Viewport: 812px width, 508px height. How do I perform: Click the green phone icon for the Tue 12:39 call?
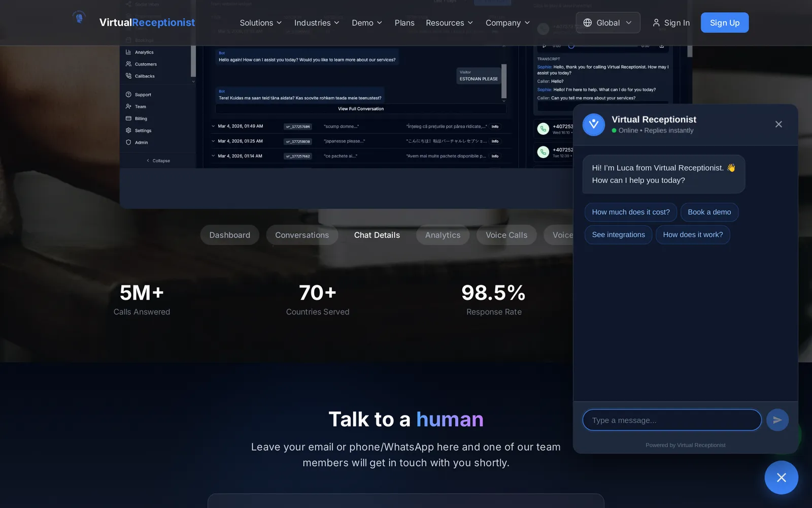543,152
